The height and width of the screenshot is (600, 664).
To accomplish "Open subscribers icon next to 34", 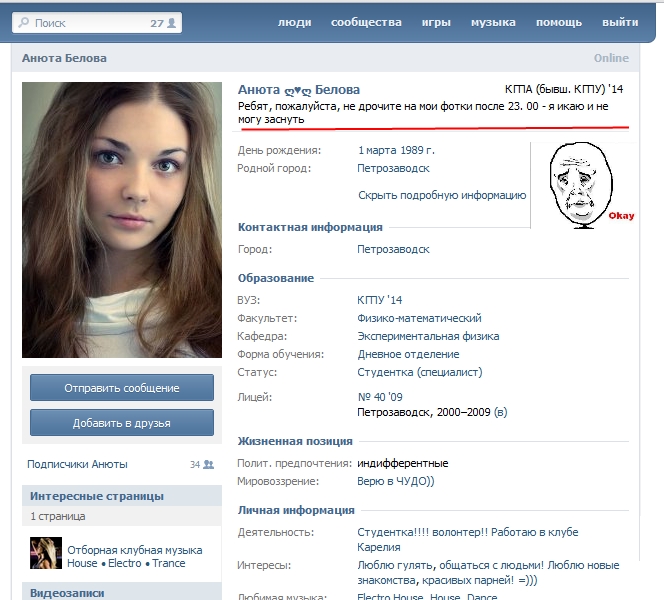I will [208, 465].
